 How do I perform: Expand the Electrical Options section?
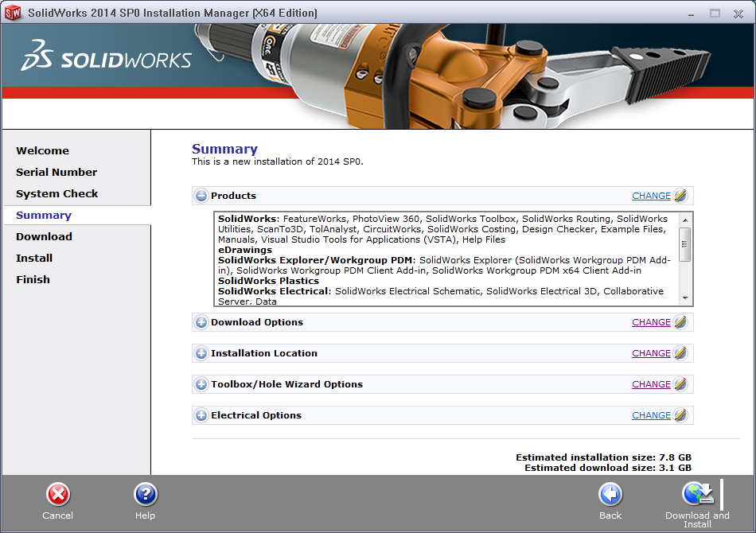[201, 415]
